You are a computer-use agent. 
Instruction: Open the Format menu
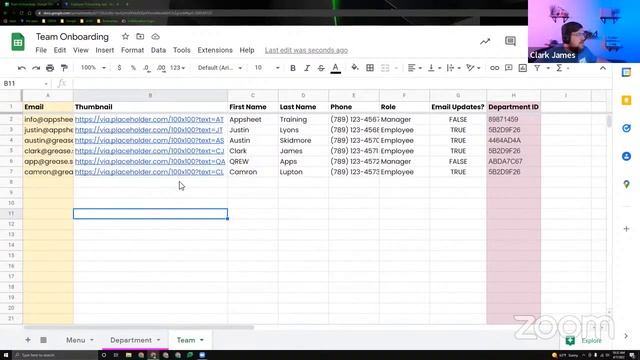tap(132, 50)
